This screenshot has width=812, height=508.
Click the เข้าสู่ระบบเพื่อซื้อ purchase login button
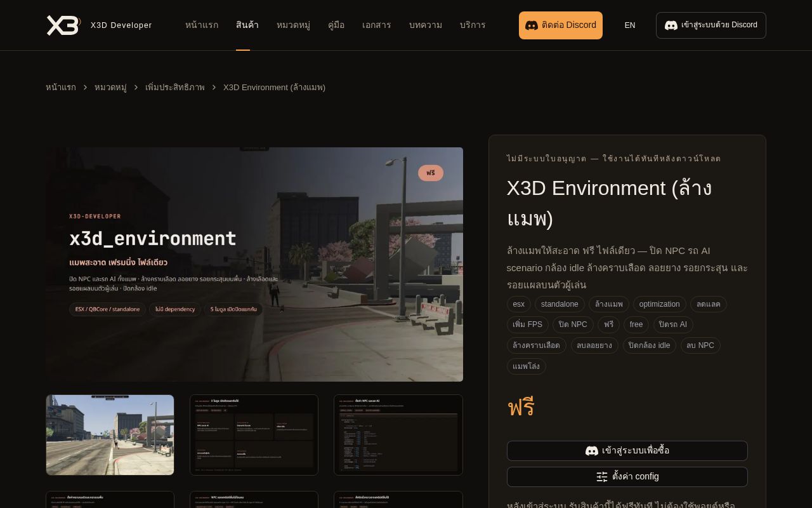click(627, 451)
